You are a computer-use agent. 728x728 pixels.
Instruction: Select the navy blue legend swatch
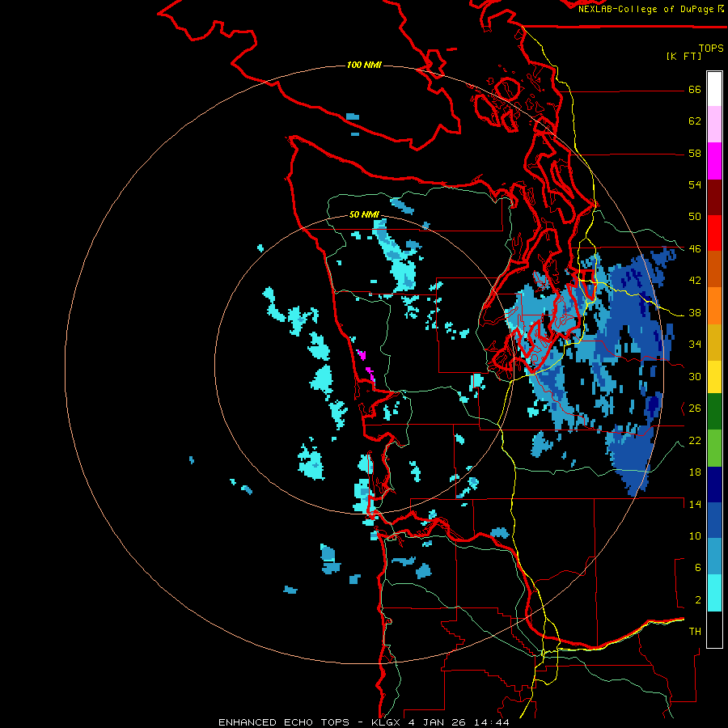click(x=714, y=485)
